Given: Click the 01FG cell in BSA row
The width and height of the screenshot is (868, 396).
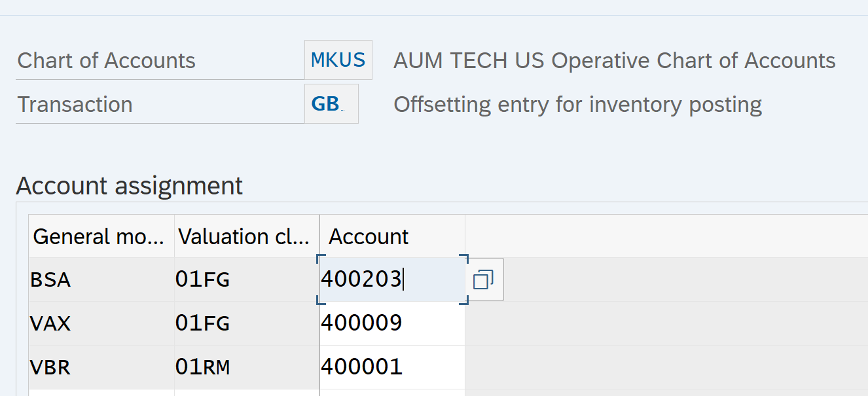Looking at the screenshot, I should tap(246, 280).
